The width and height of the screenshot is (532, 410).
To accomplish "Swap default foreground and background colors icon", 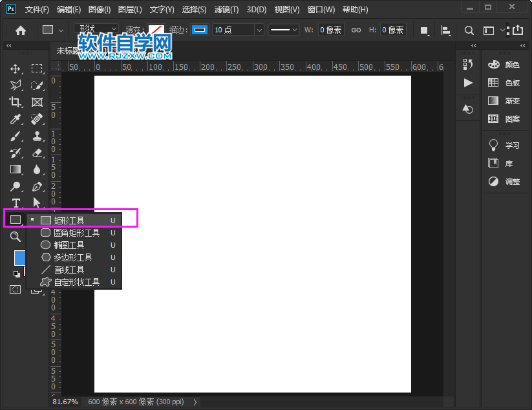I will coord(16,274).
